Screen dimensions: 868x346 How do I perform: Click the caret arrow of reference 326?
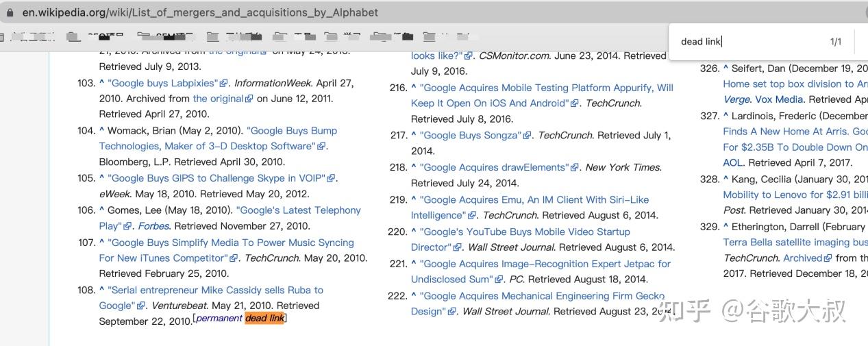pyautogui.click(x=726, y=69)
